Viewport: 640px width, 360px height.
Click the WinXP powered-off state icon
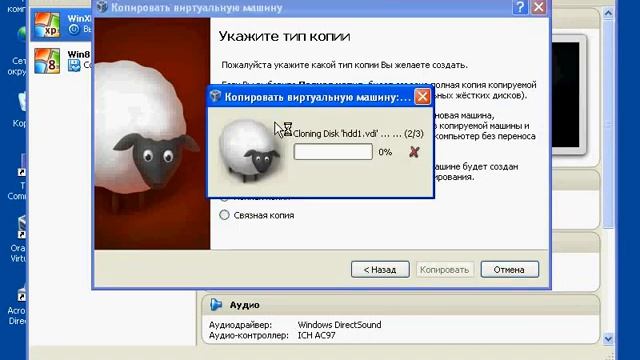74,29
